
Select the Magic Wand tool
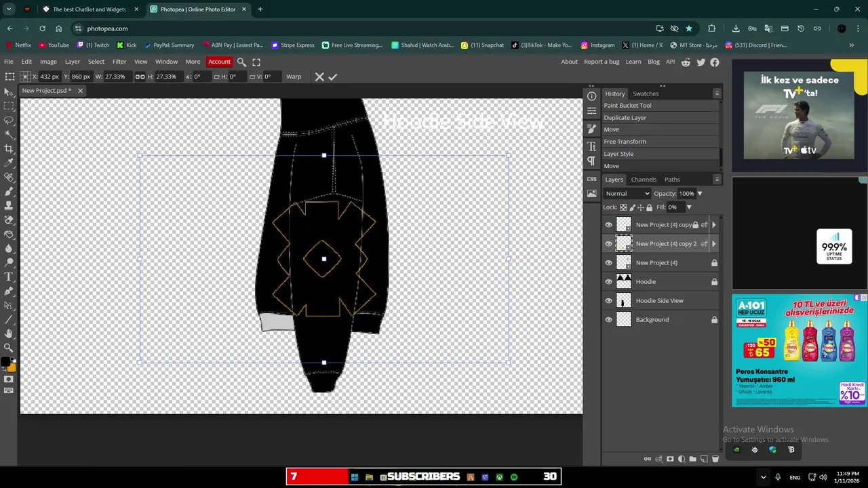click(9, 135)
